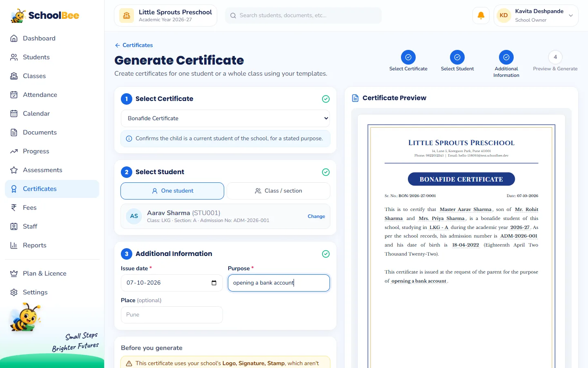Click the info icon beside the certificate description
The image size is (588, 368).
[129, 139]
